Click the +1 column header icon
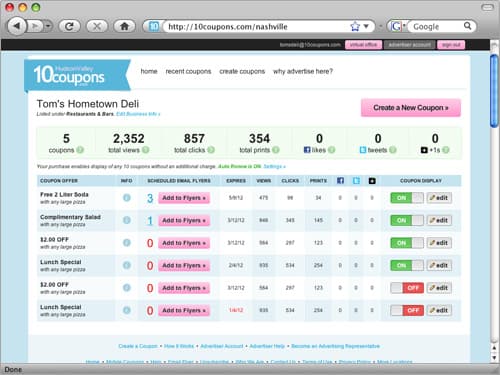The image size is (500, 375). pyautogui.click(x=372, y=181)
